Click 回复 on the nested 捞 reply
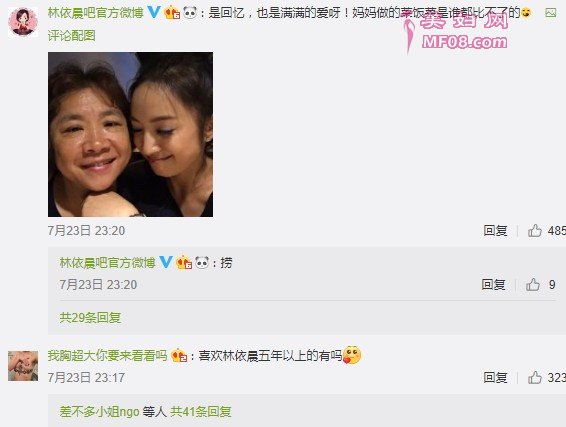Screen dimensions: 566x427 coord(493,285)
